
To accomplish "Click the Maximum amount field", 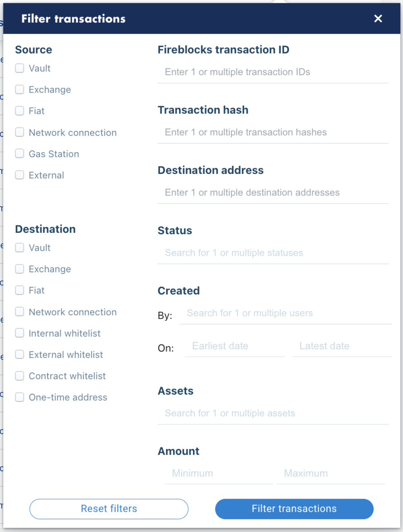I will click(331, 474).
